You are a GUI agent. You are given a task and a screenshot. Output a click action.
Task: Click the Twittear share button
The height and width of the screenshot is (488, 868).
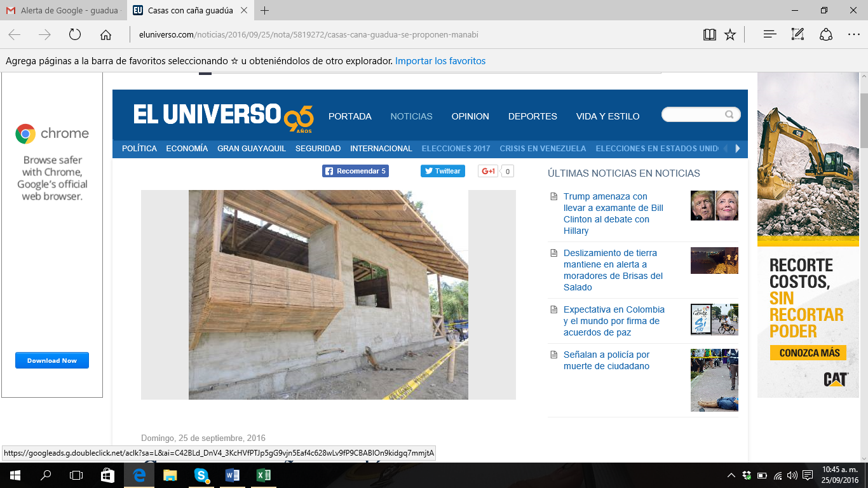coord(442,171)
